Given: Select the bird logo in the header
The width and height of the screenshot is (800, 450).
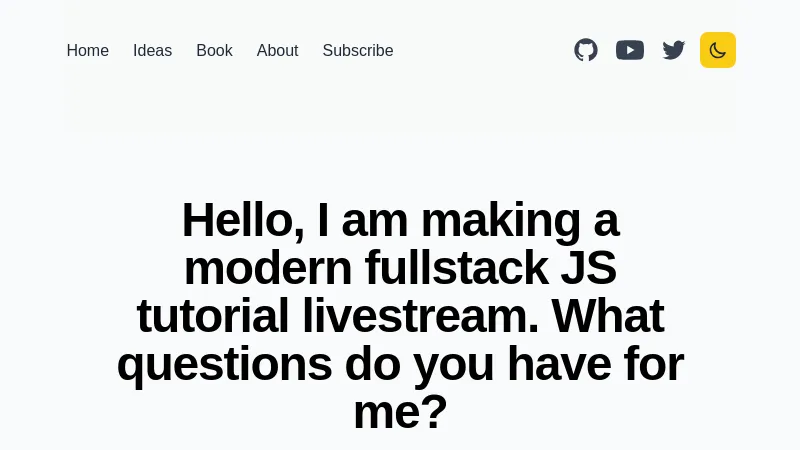Looking at the screenshot, I should pos(674,50).
